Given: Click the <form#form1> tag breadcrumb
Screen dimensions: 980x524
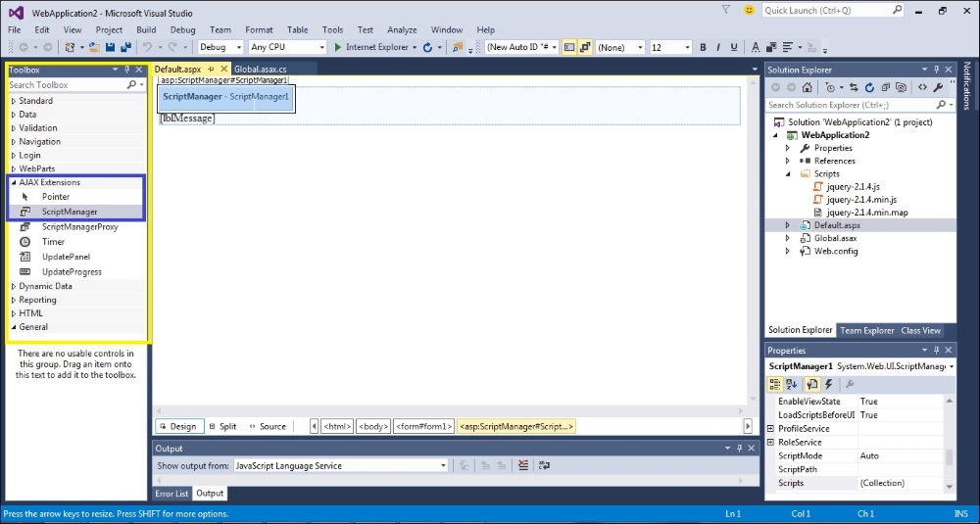Looking at the screenshot, I should click(x=423, y=427).
